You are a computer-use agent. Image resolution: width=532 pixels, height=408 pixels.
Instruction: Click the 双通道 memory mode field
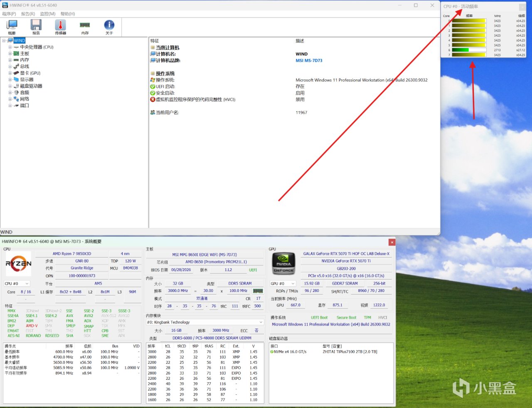click(x=202, y=299)
